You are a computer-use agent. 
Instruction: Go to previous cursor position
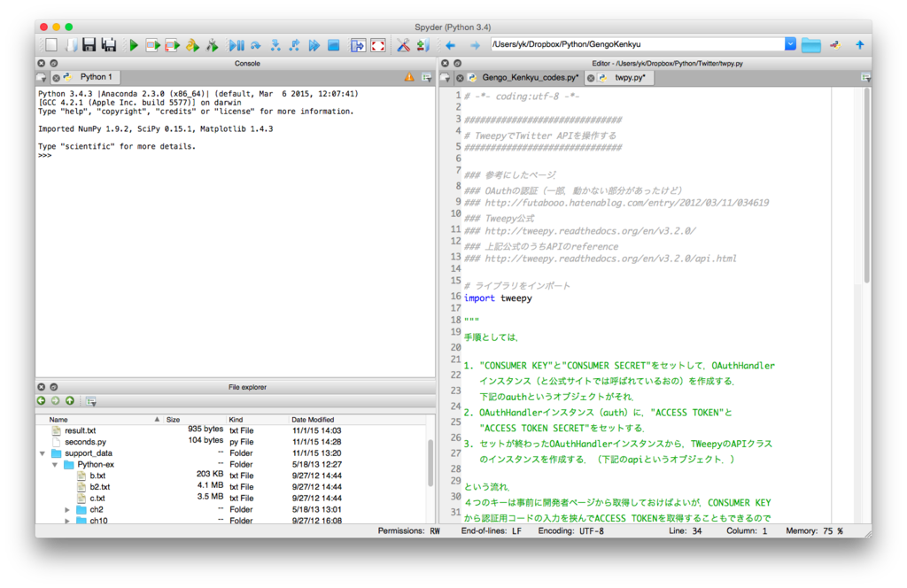451,44
